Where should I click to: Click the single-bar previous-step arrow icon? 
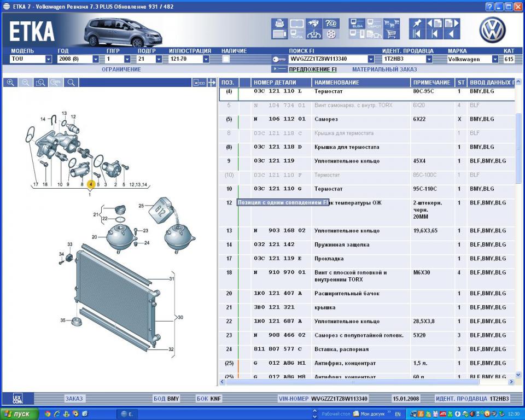click(x=434, y=34)
